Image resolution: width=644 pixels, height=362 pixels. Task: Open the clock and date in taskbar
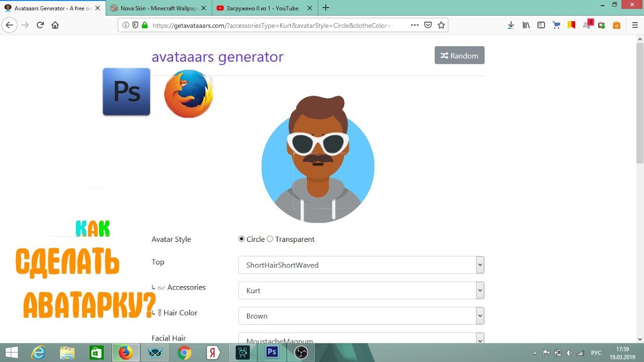coord(622,352)
